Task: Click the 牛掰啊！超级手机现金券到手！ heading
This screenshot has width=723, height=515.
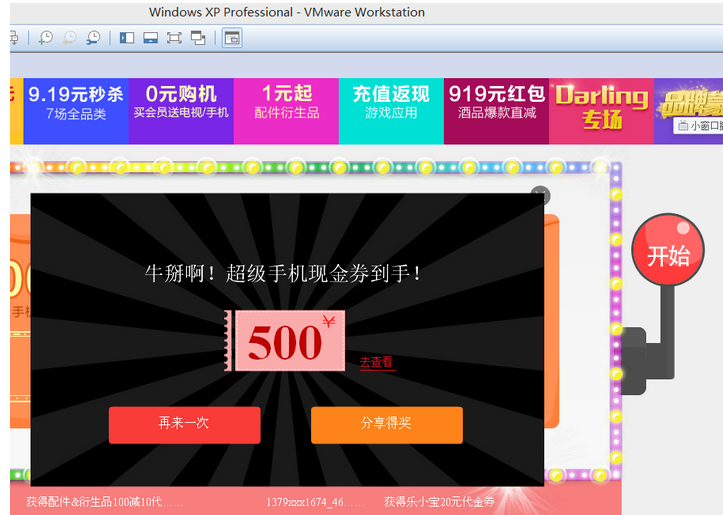Action: [283, 273]
